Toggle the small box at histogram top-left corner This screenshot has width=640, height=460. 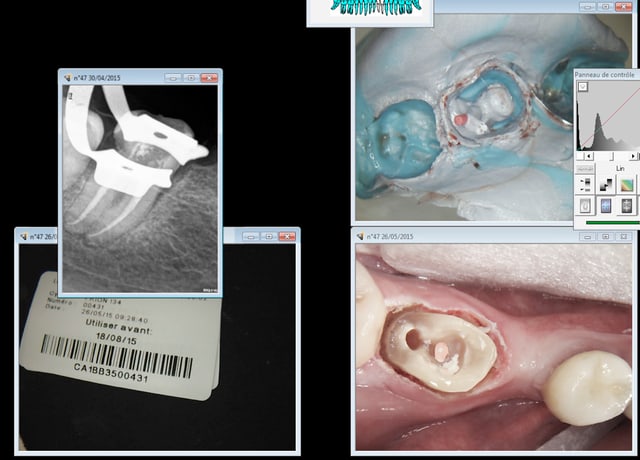pos(582,88)
